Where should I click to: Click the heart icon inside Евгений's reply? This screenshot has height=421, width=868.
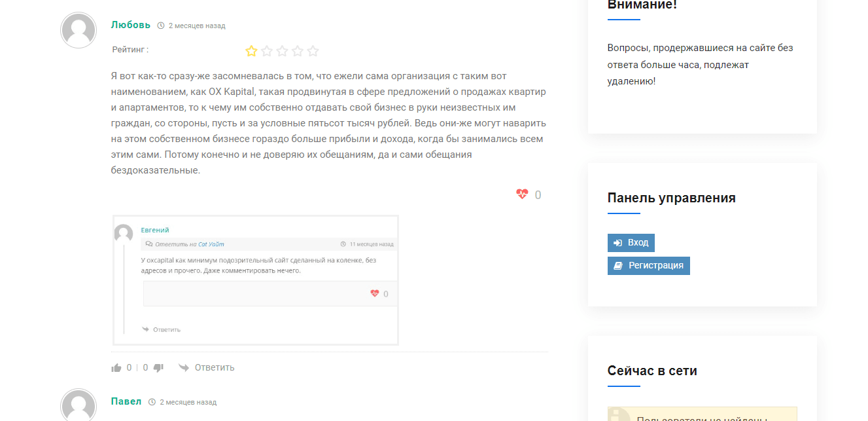coord(374,293)
